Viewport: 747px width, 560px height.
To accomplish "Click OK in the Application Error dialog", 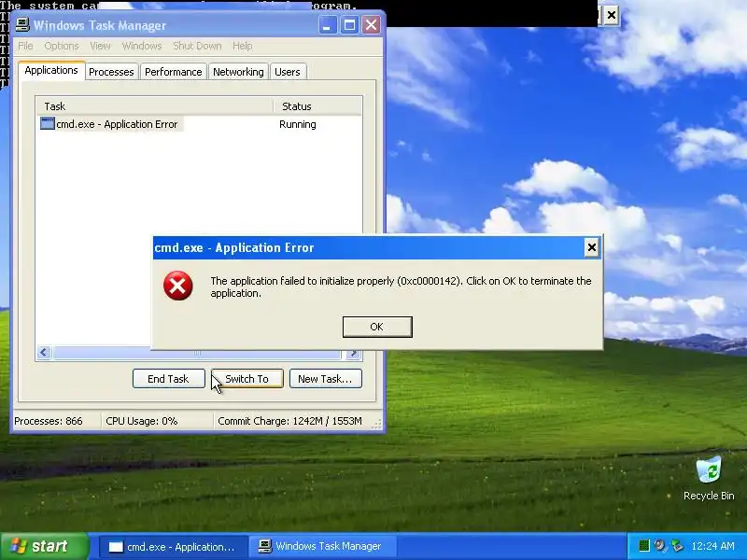I will (377, 327).
